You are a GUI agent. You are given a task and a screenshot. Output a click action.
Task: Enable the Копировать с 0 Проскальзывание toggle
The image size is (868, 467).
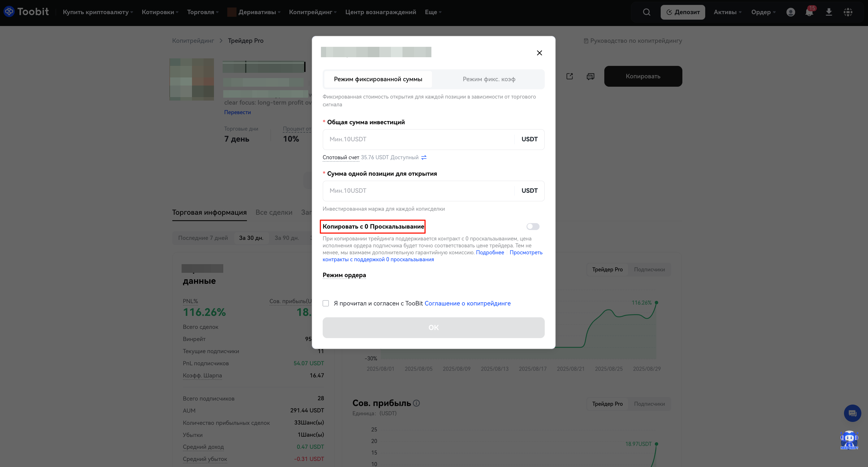(533, 227)
